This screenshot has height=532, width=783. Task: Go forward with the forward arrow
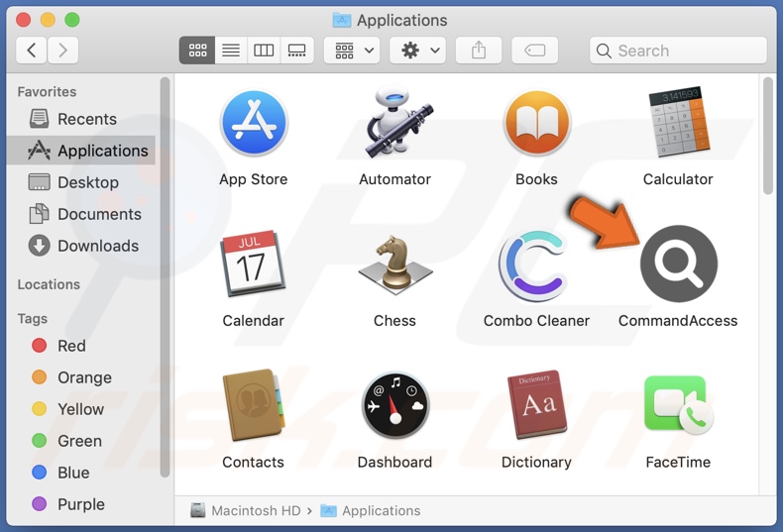pyautogui.click(x=62, y=51)
